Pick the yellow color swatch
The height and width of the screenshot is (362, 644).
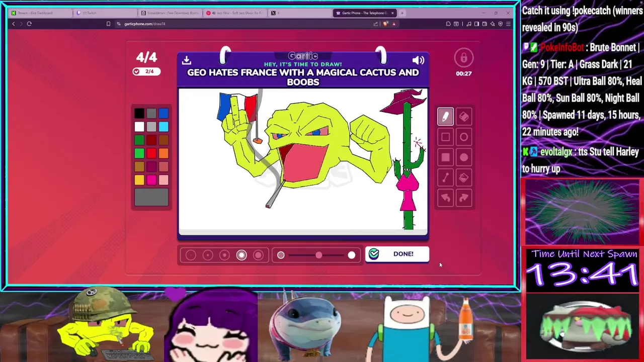click(x=139, y=180)
